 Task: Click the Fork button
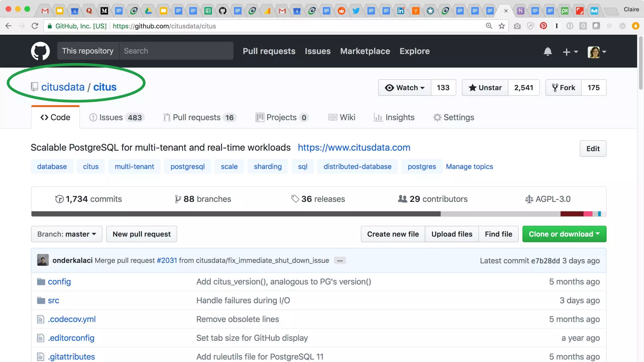click(x=563, y=88)
